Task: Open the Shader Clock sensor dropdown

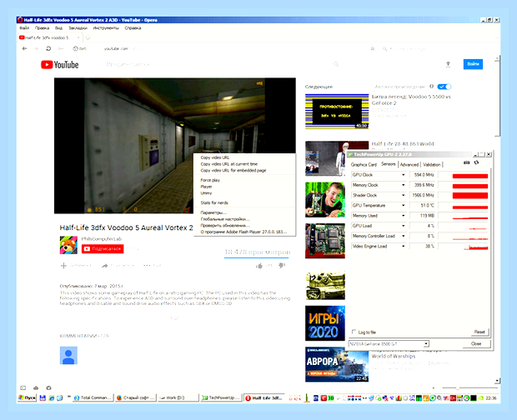Action: [403, 195]
